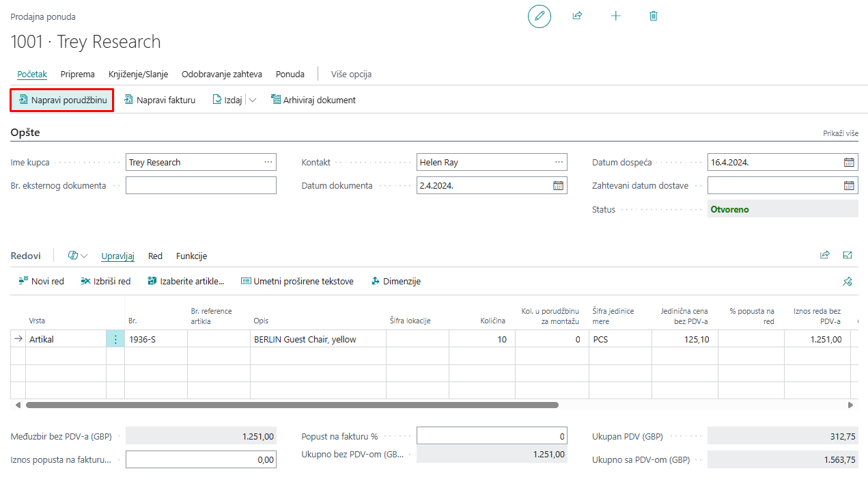
Task: Click the horizontal scrollbar under lines grid
Action: click(x=292, y=405)
